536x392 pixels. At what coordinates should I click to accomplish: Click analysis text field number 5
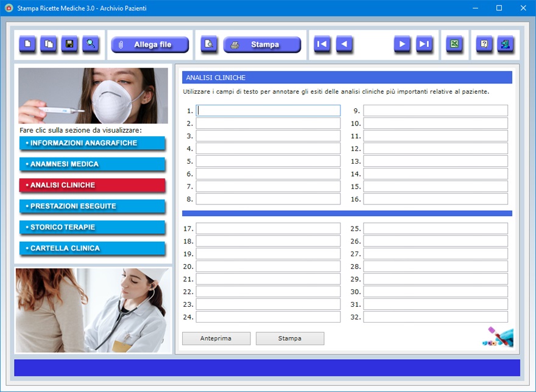click(x=268, y=161)
